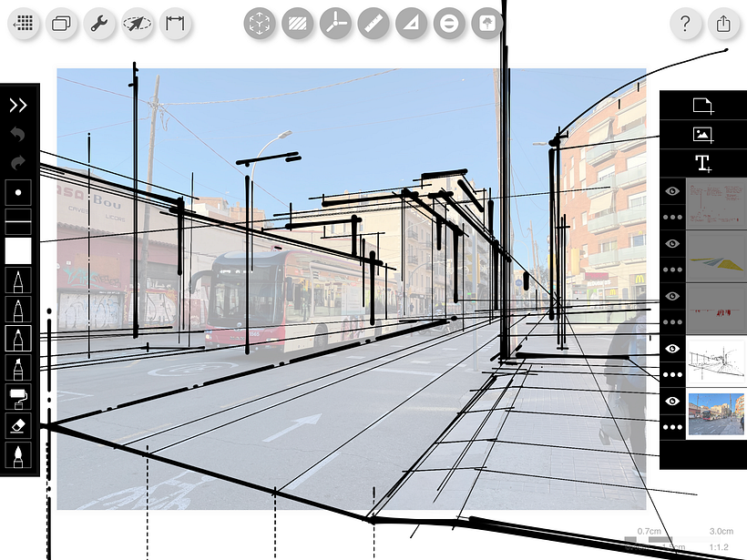The height and width of the screenshot is (560, 747).
Task: Open the layers stack icon in top bar
Action: pos(61,23)
